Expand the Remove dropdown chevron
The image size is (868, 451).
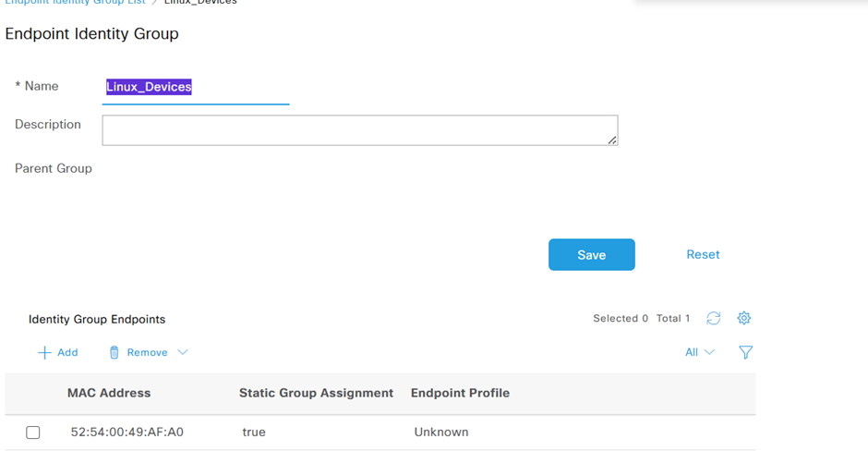182,352
